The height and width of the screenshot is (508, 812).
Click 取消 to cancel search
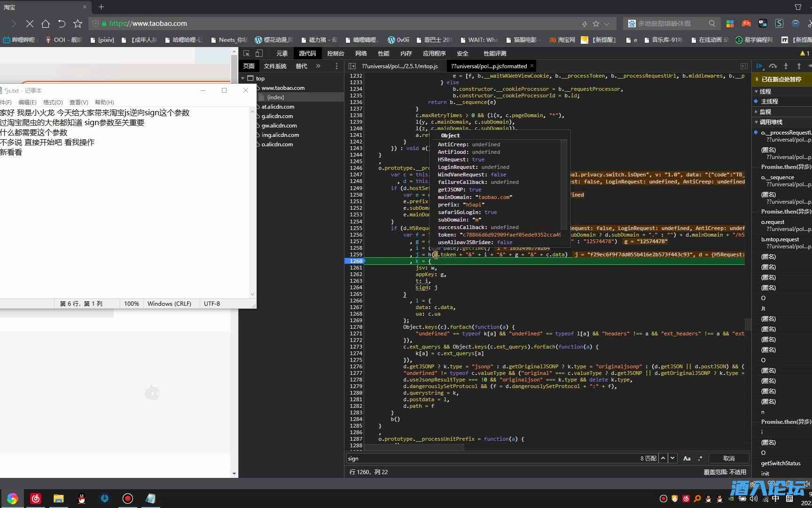tap(728, 458)
